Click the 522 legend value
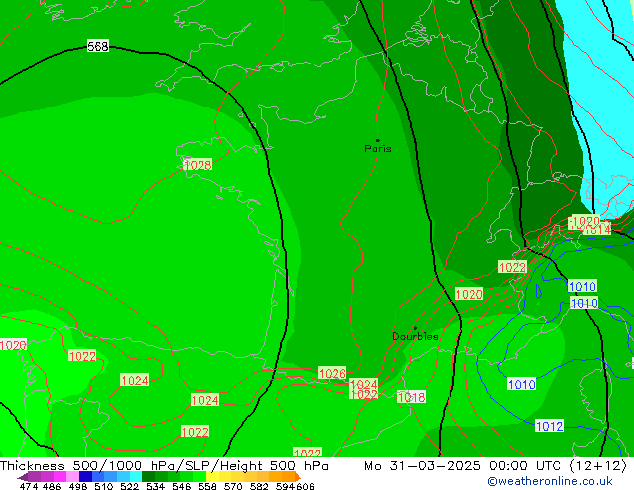Viewport: 634px width, 490px height. pyautogui.click(x=129, y=486)
